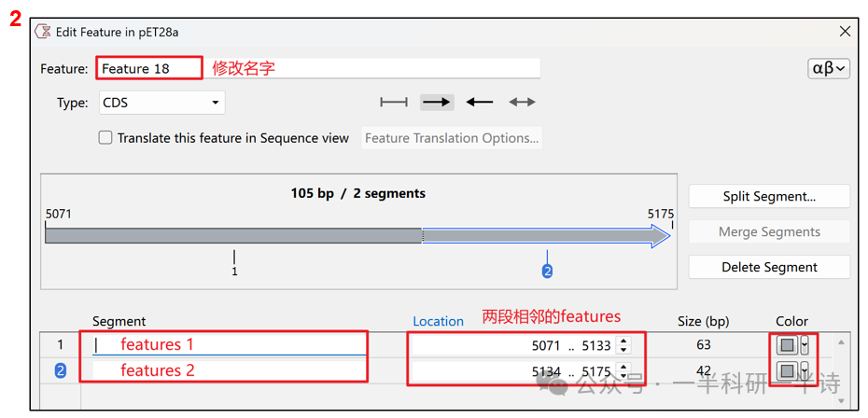Select segment 1 in the feature map
This screenshot has width=868, height=418.
coord(233,236)
